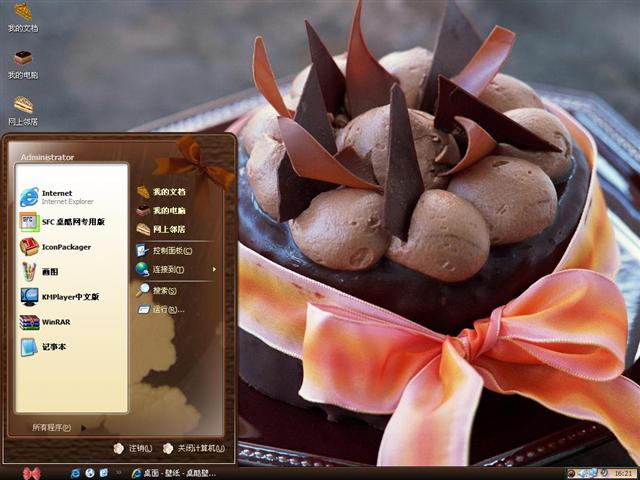The width and height of the screenshot is (640, 480).
Task: Open 我的文档 desktop icon
Action: (23, 17)
